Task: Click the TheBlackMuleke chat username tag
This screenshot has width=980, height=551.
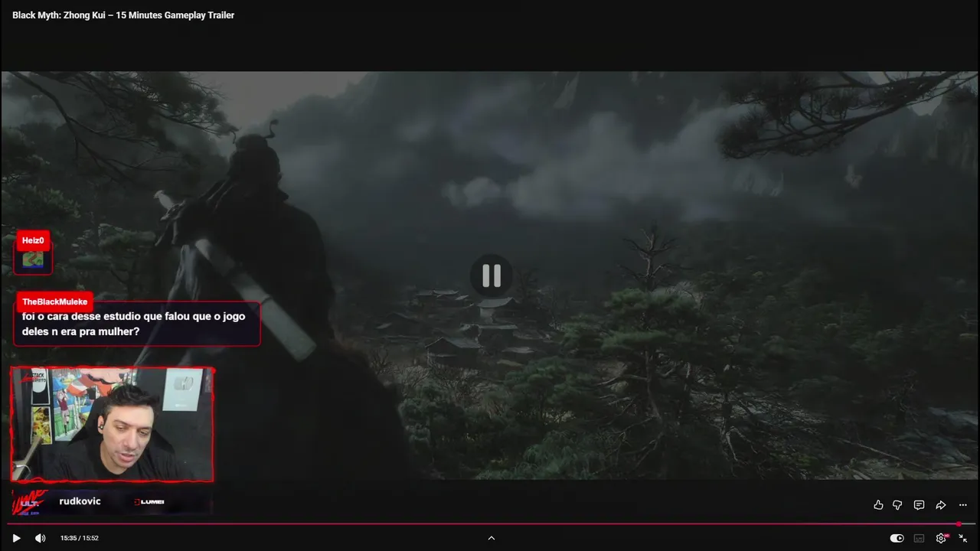Action: (x=54, y=302)
